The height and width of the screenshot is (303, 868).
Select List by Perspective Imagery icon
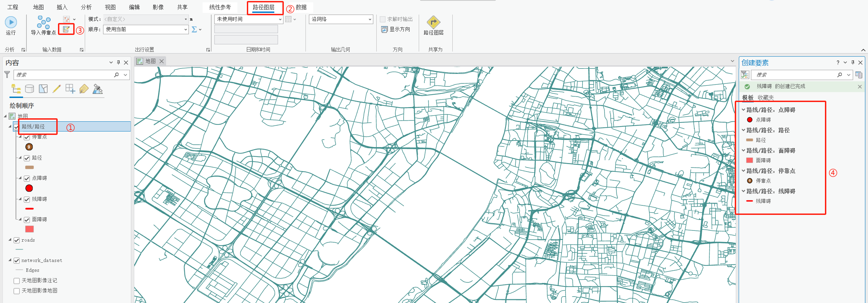[98, 89]
